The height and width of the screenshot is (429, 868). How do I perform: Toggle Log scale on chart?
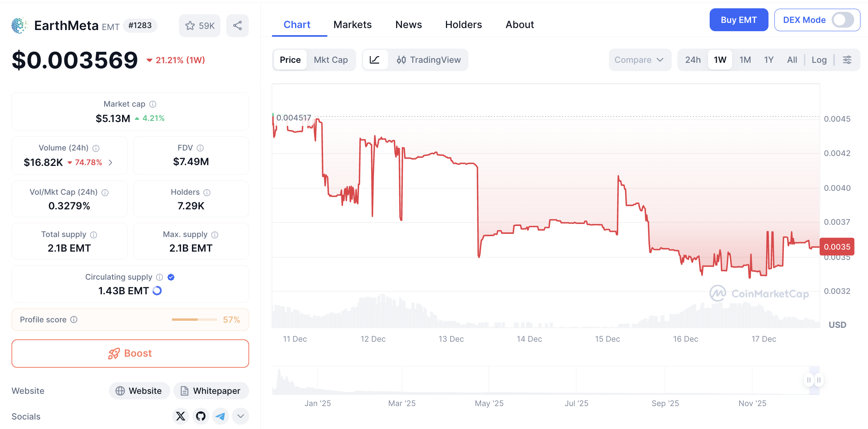point(819,60)
